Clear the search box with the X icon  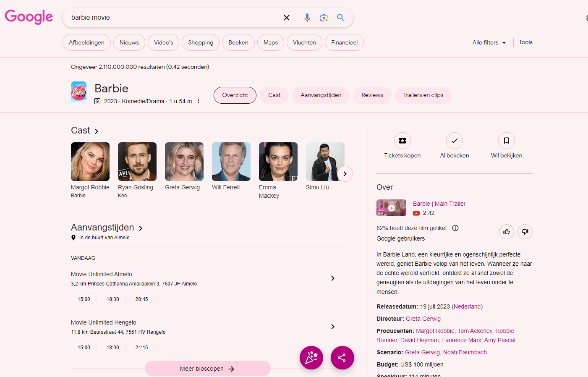[x=287, y=18]
